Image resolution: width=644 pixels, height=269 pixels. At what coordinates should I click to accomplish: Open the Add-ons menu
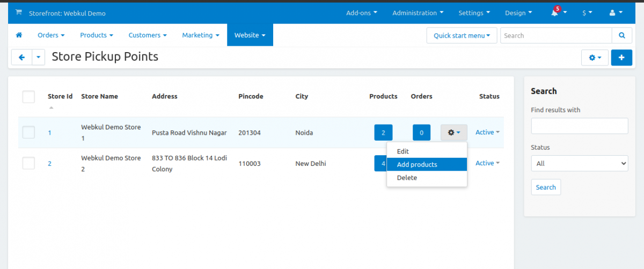click(361, 13)
